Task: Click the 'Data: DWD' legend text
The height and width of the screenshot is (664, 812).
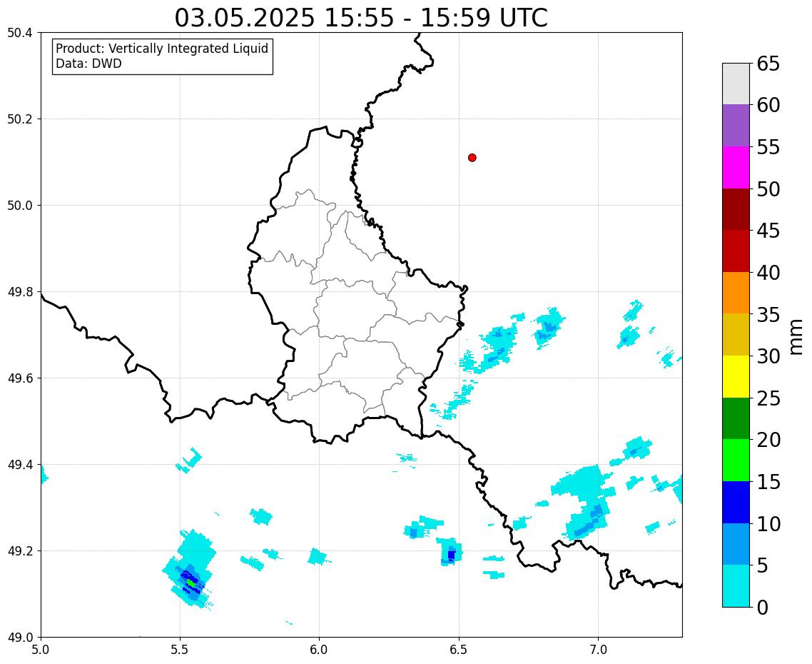Action: click(88, 64)
